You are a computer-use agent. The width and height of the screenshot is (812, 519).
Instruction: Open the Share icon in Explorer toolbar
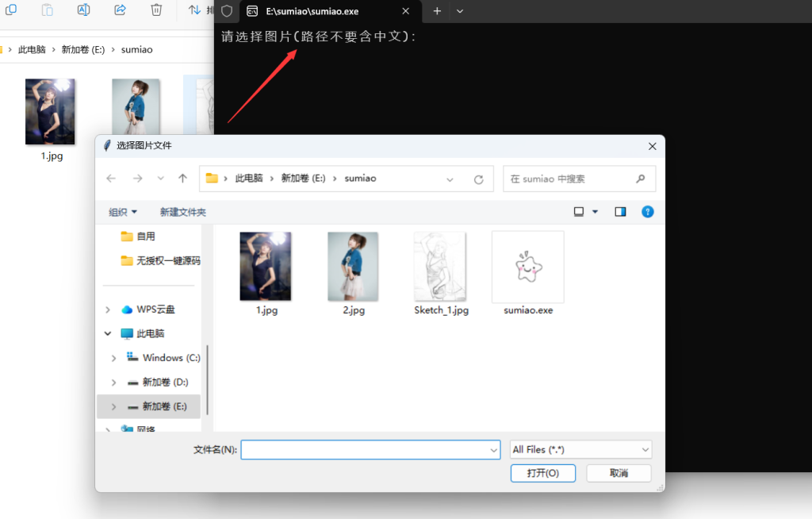coord(120,11)
